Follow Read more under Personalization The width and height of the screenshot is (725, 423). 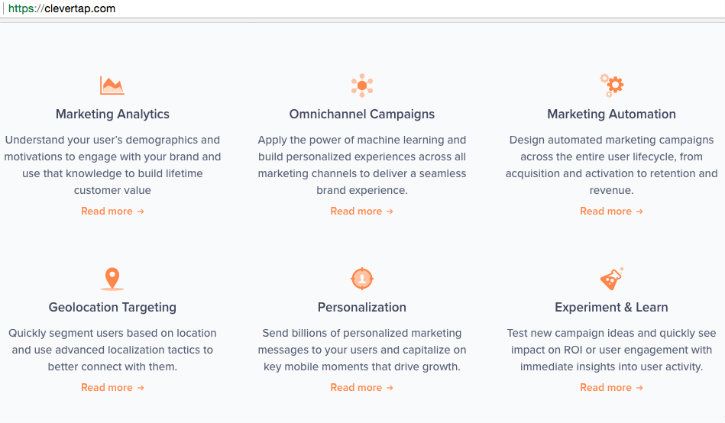coord(362,387)
